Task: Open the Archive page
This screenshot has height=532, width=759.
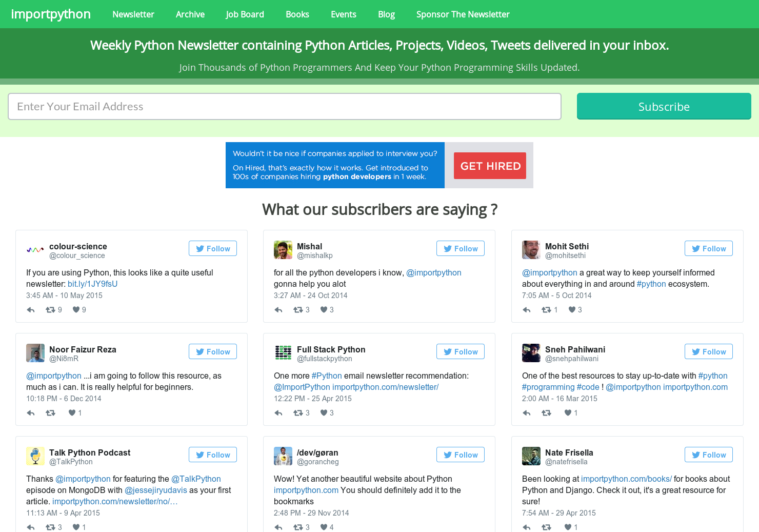Action: pos(190,14)
